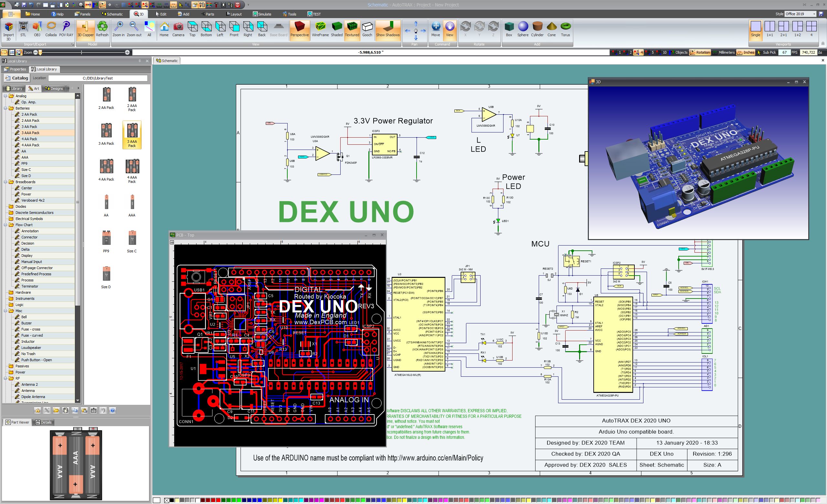The image size is (827, 504).
Task: Select Shaded render mode
Action: coord(337,29)
